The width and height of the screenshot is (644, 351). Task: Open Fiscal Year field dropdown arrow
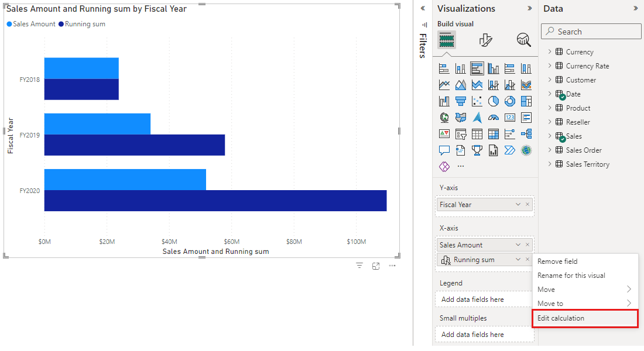518,204
